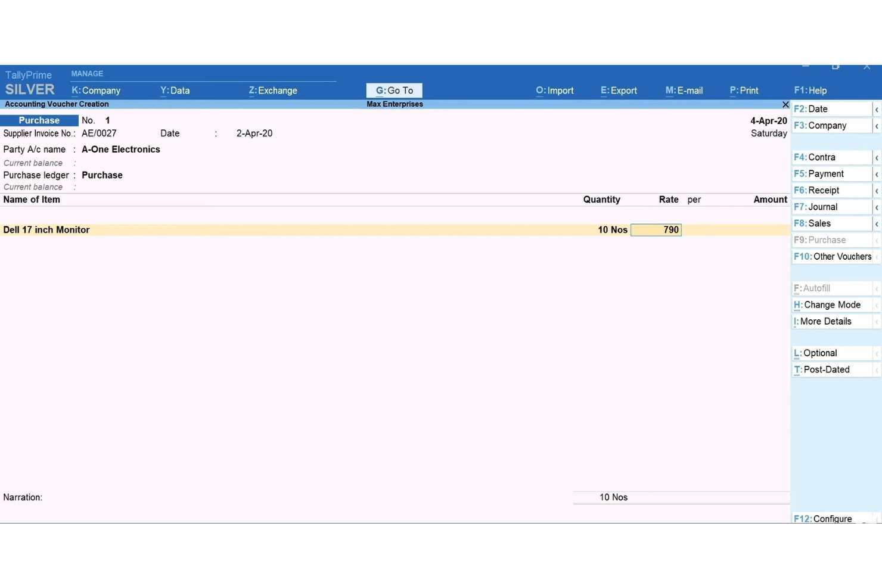This screenshot has height=588, width=882.
Task: Open F10: Other Vouchers
Action: [831, 257]
